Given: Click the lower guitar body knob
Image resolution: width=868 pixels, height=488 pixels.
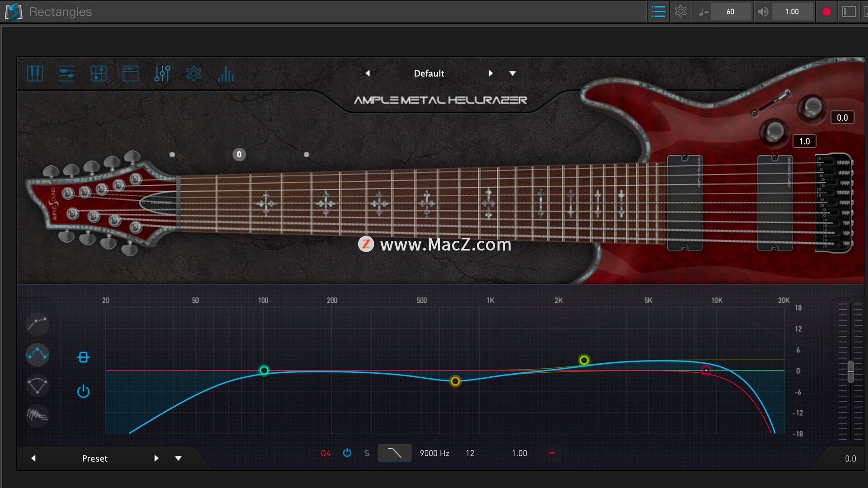Looking at the screenshot, I should click(774, 131).
